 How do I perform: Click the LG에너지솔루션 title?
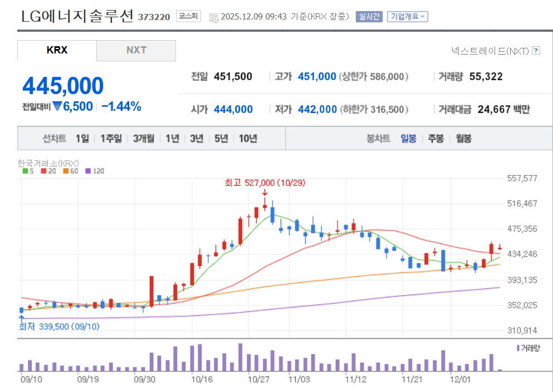(x=77, y=16)
